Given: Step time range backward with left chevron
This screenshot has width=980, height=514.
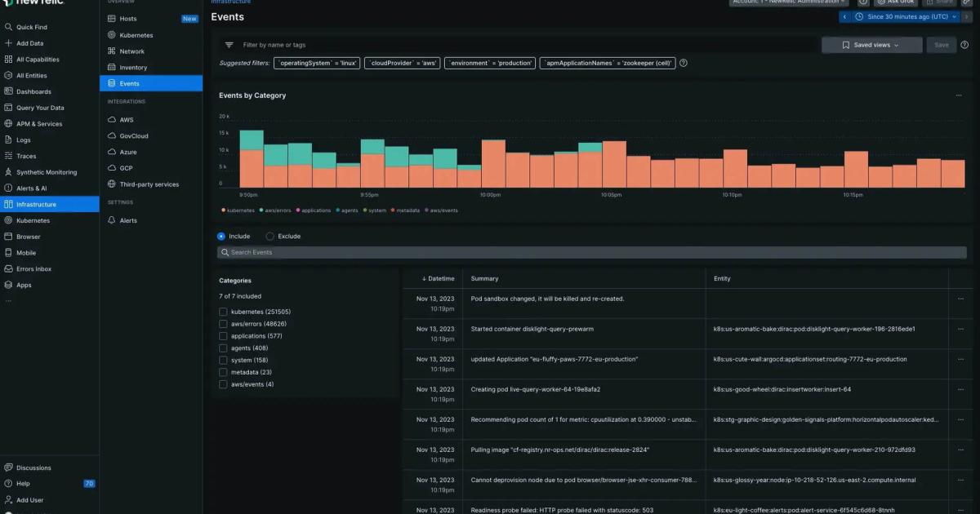Looking at the screenshot, I should (x=845, y=16).
